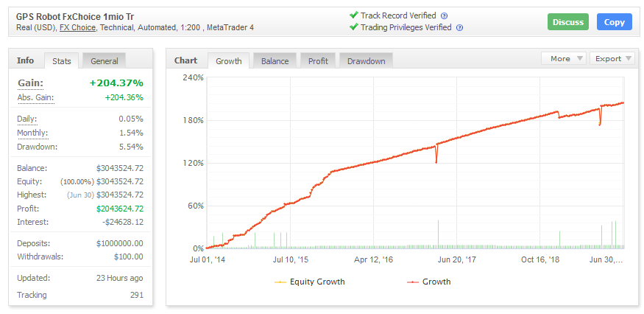Click the Balance value $3043524.72
This screenshot has height=314, width=644.
pos(120,168)
